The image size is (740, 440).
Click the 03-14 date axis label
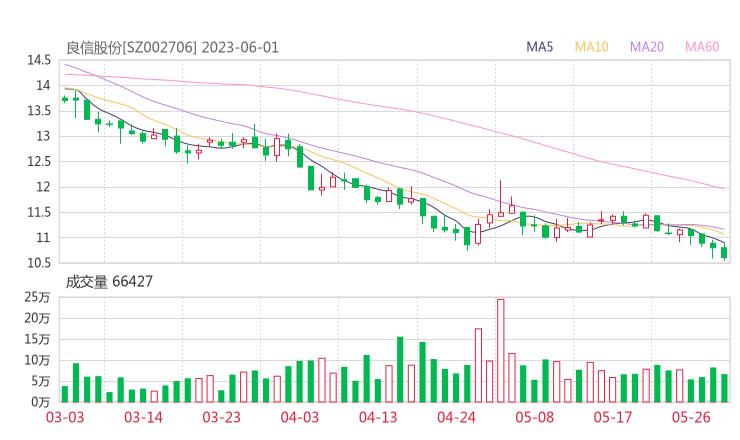click(143, 417)
